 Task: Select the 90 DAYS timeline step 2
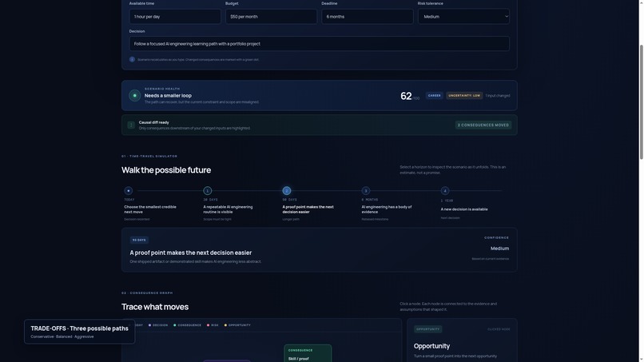pos(287,191)
